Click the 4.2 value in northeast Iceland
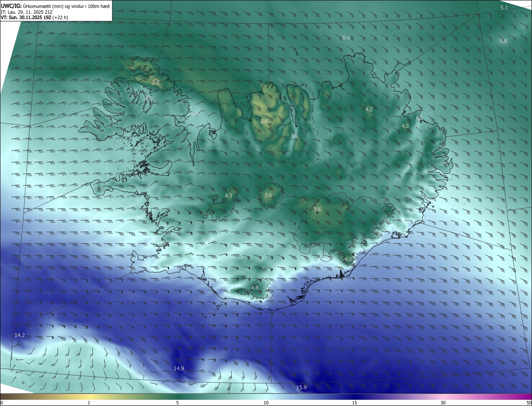Image resolution: width=532 pixels, height=406 pixels. 369,110
